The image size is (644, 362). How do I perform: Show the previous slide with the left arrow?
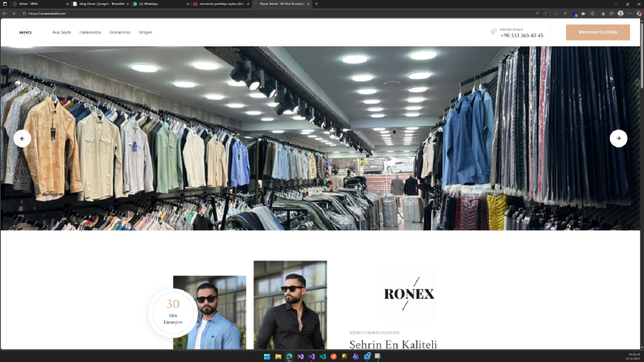[22, 138]
